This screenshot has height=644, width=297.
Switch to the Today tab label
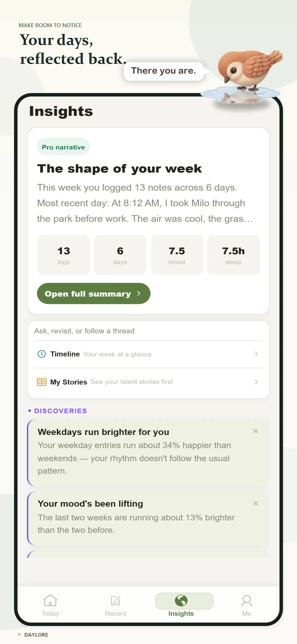click(x=50, y=613)
